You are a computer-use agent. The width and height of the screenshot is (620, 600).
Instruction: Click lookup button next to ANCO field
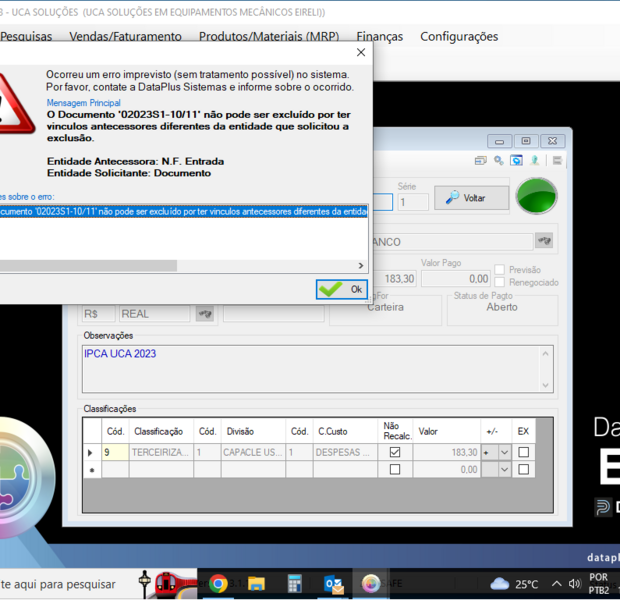[x=544, y=240]
